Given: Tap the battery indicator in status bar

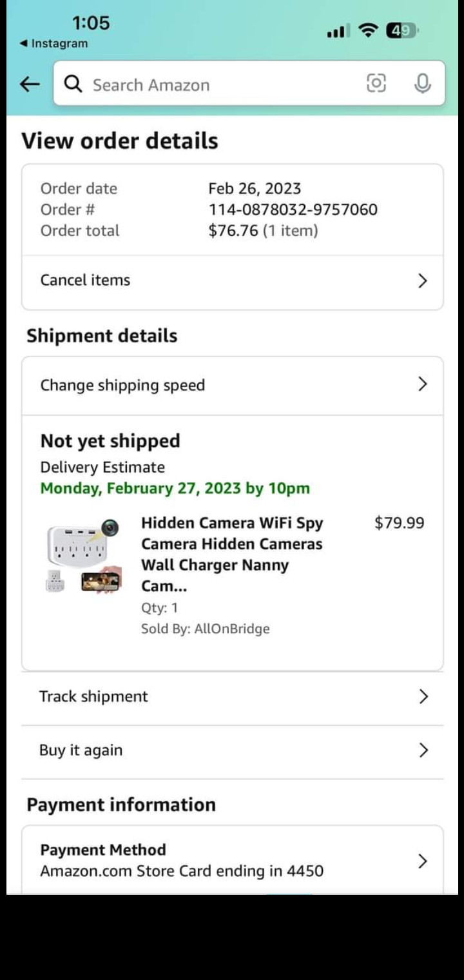Looking at the screenshot, I should coord(401,30).
